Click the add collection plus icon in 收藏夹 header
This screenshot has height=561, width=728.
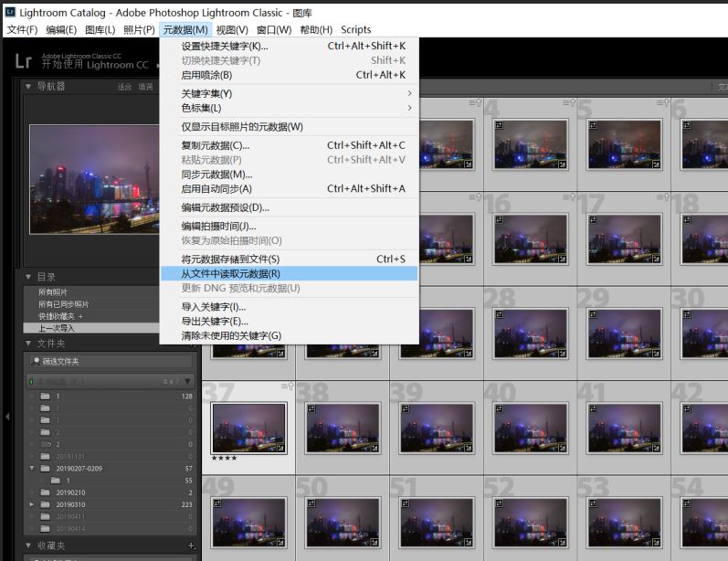tap(191, 545)
